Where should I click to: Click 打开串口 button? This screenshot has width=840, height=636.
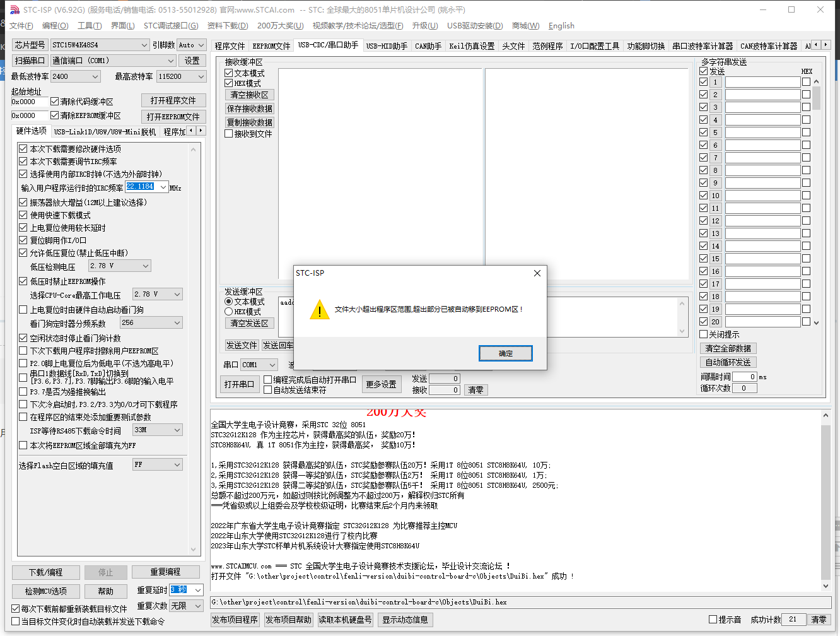(x=239, y=384)
